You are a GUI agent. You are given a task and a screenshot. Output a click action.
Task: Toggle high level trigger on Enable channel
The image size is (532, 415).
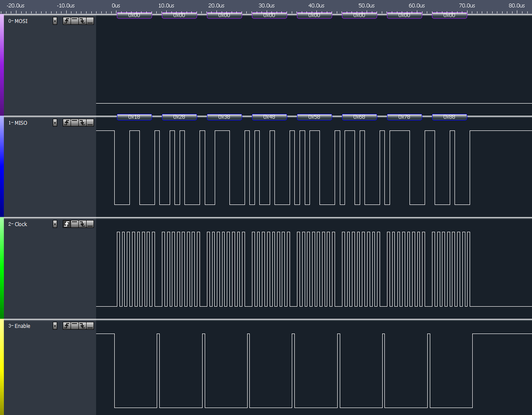tap(74, 326)
